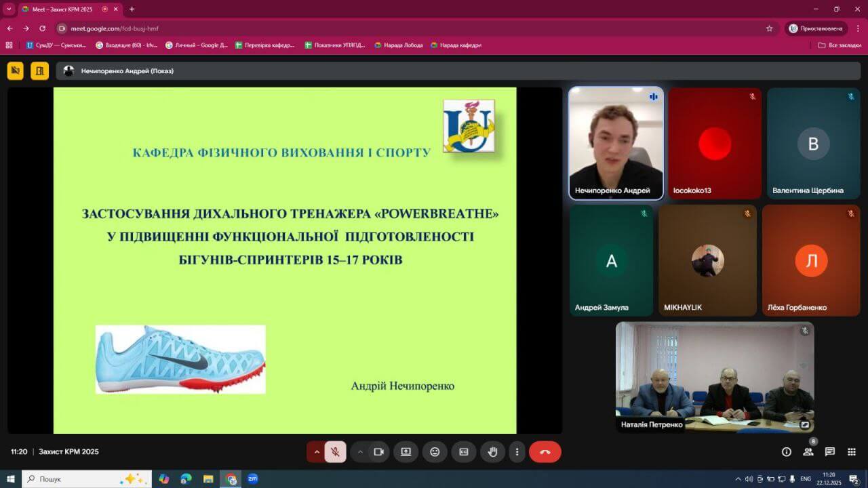Image resolution: width=868 pixels, height=488 pixels.
Task: Click the present screen icon
Action: pyautogui.click(x=406, y=452)
